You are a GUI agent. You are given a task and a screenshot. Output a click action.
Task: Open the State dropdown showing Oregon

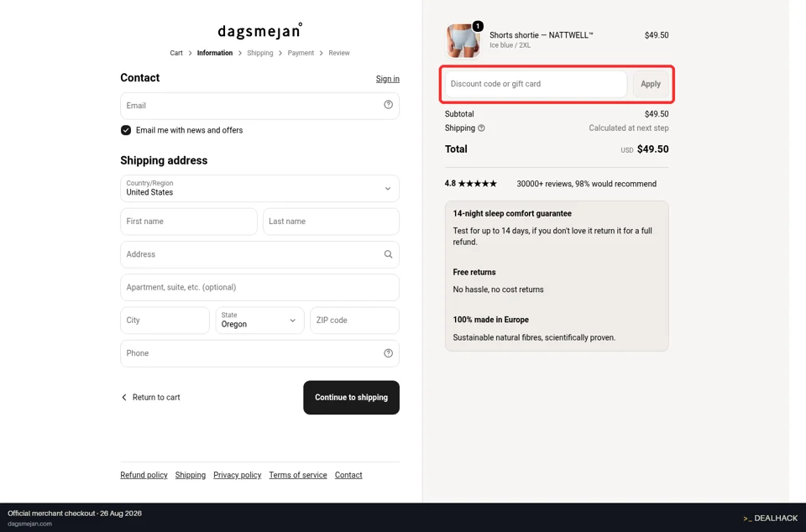[x=259, y=321]
